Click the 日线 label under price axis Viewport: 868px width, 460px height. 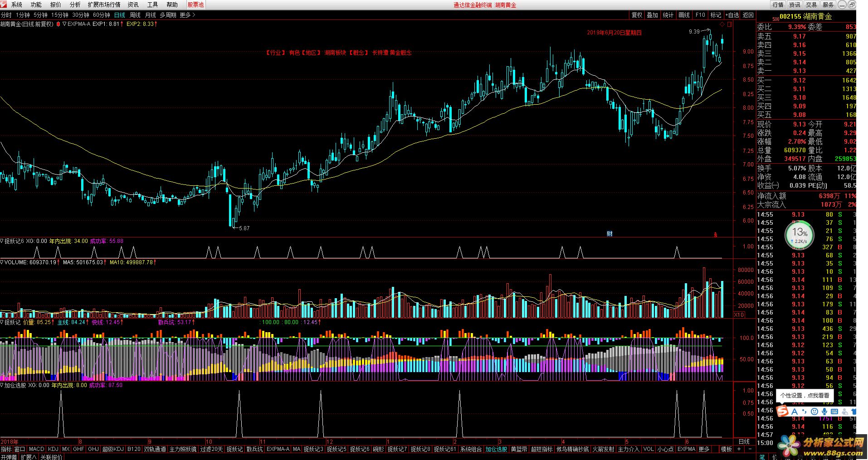pyautogui.click(x=744, y=441)
